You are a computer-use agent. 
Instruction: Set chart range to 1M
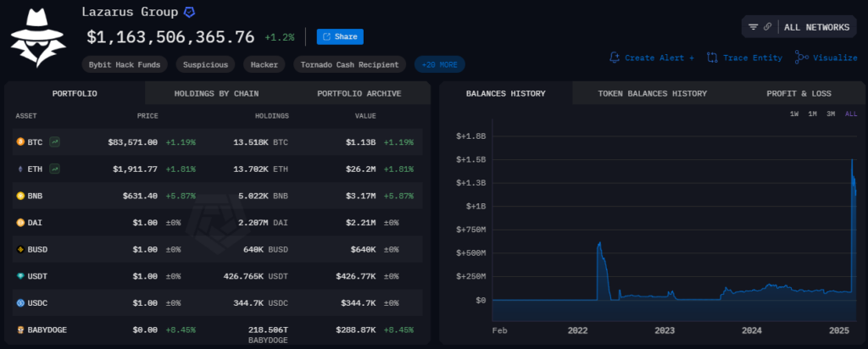(813, 114)
